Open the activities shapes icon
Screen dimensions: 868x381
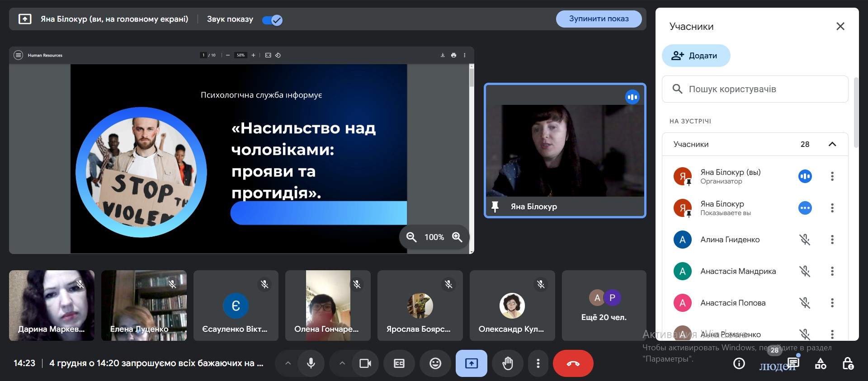coord(821,363)
